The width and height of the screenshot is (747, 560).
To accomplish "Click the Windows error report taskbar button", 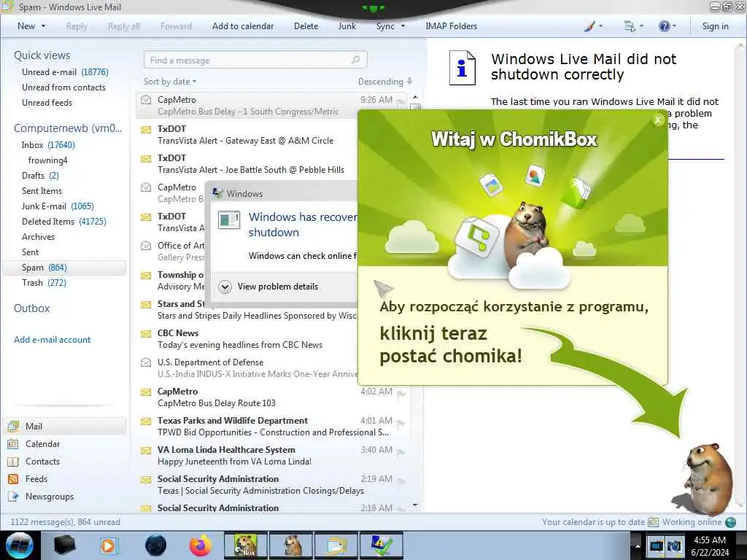I will [381, 545].
